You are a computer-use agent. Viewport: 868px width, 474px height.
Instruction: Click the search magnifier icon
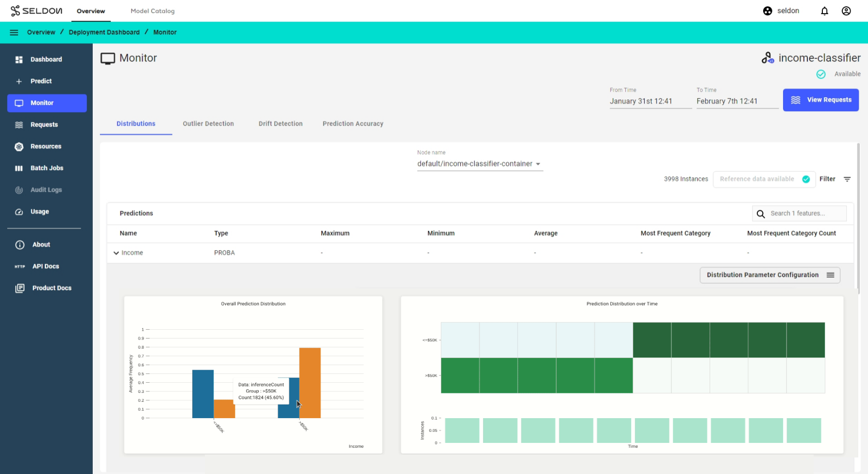click(761, 214)
